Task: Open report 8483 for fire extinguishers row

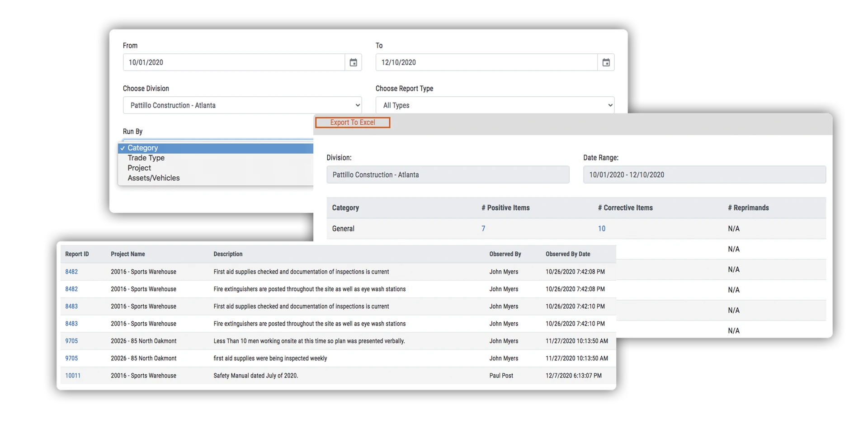Action: click(x=71, y=324)
